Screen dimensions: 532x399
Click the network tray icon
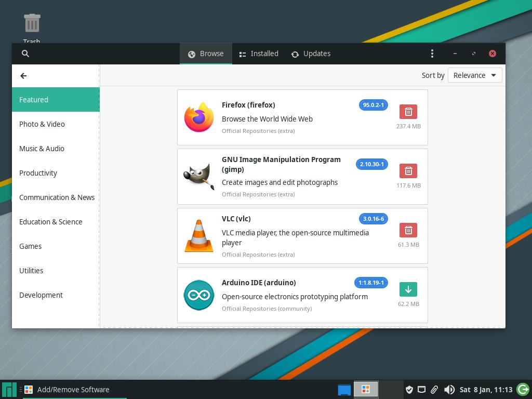[421, 390]
